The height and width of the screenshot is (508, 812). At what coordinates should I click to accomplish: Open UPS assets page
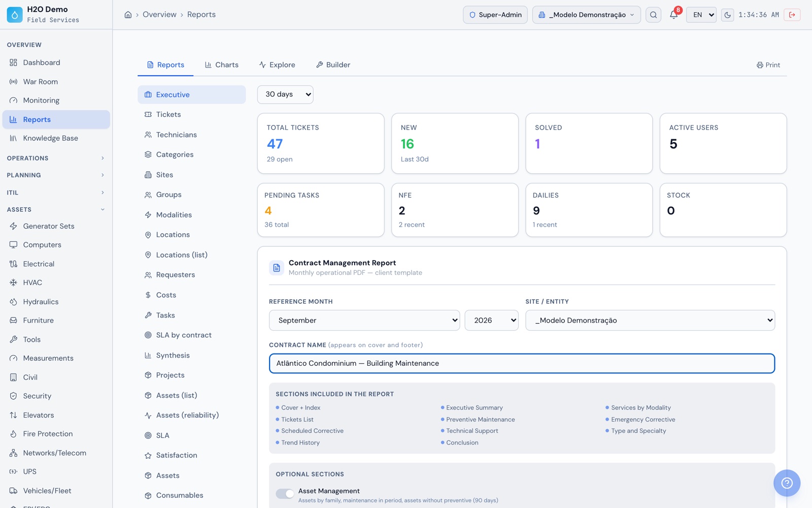[56, 471]
